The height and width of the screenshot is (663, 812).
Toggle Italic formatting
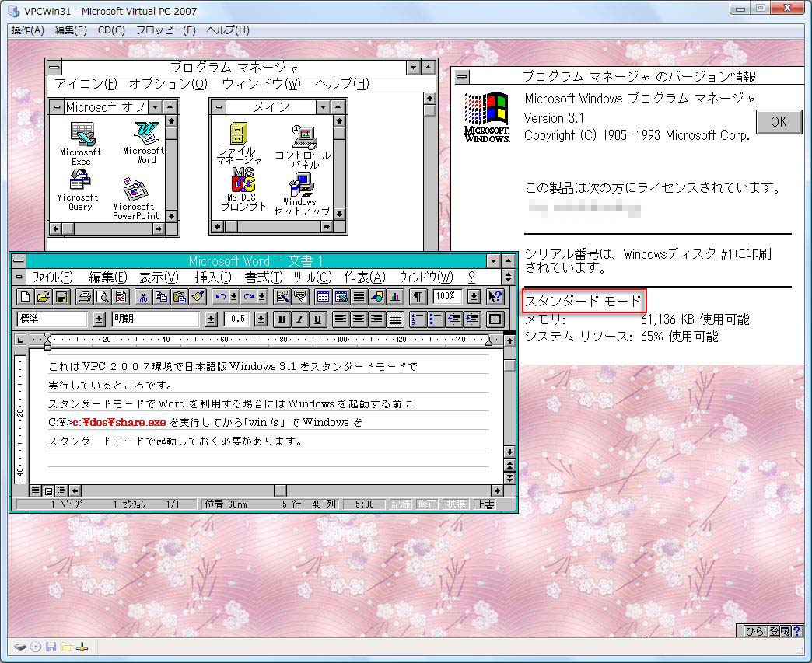point(300,319)
